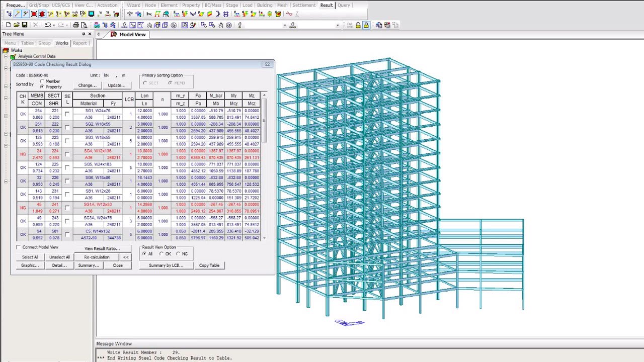The height and width of the screenshot is (362, 644).
Task: Click the Copy Table button
Action: pyautogui.click(x=209, y=265)
